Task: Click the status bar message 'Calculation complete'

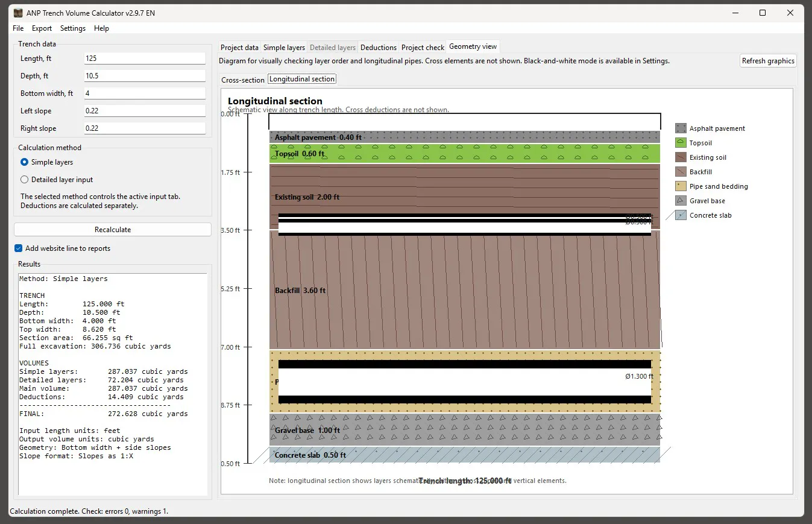Action: coord(89,511)
